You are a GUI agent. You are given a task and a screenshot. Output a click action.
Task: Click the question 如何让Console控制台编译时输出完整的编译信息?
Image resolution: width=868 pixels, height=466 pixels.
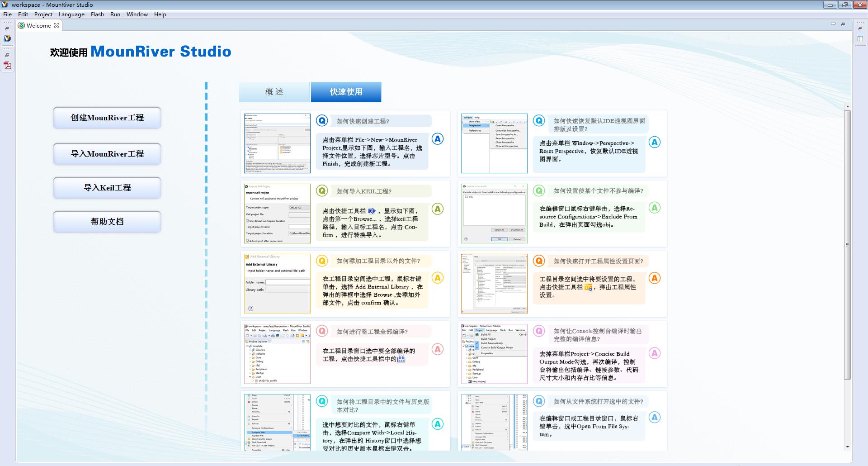click(x=597, y=335)
